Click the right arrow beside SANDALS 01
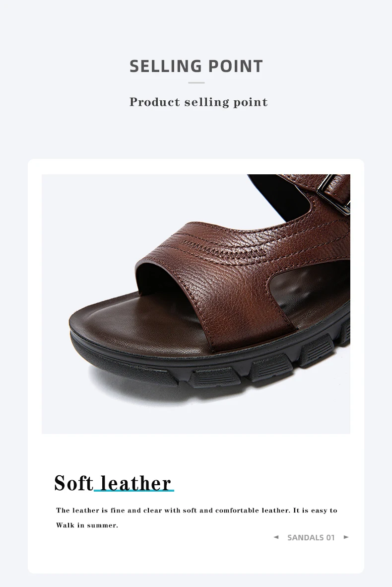 click(346, 537)
